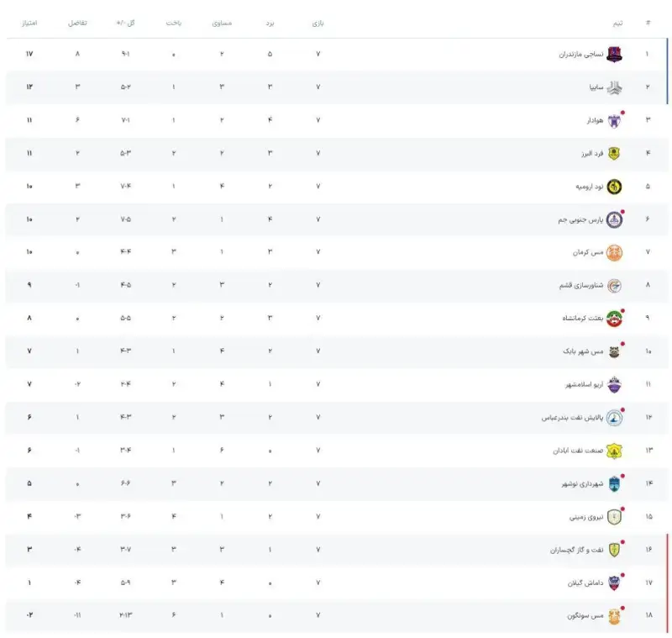
Task: Click the بازی (games played) column header
Action: pyautogui.click(x=318, y=23)
